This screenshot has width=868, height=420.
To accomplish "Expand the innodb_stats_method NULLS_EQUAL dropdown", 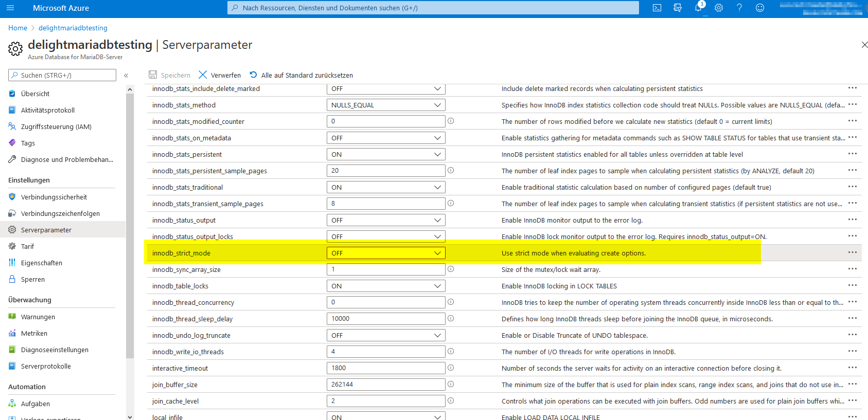I will (386, 105).
